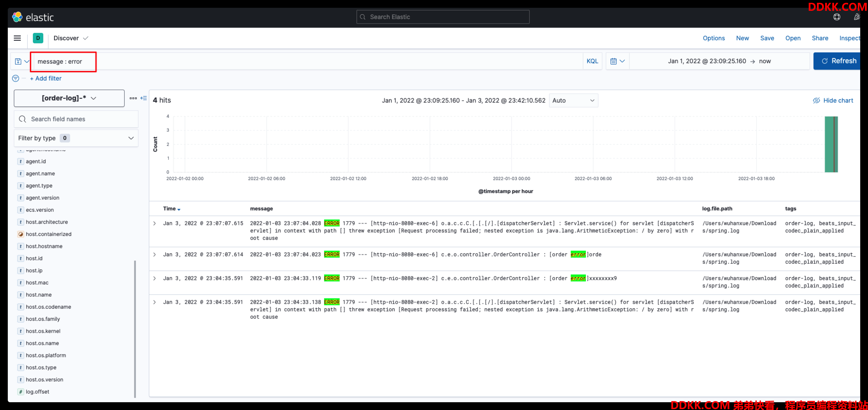
Task: Open saved queries menu icon
Action: tap(22, 61)
